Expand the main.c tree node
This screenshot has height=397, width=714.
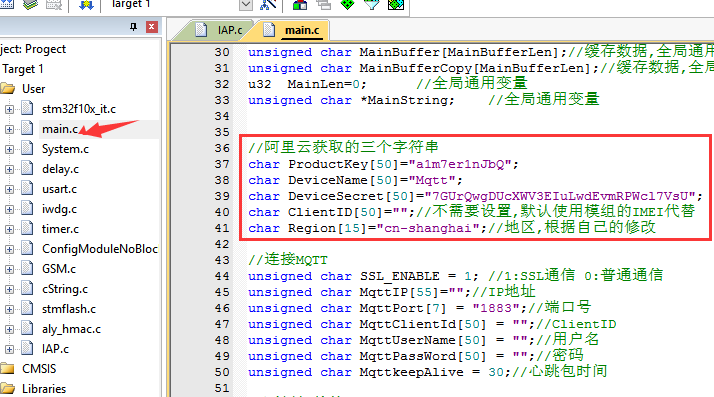9,129
